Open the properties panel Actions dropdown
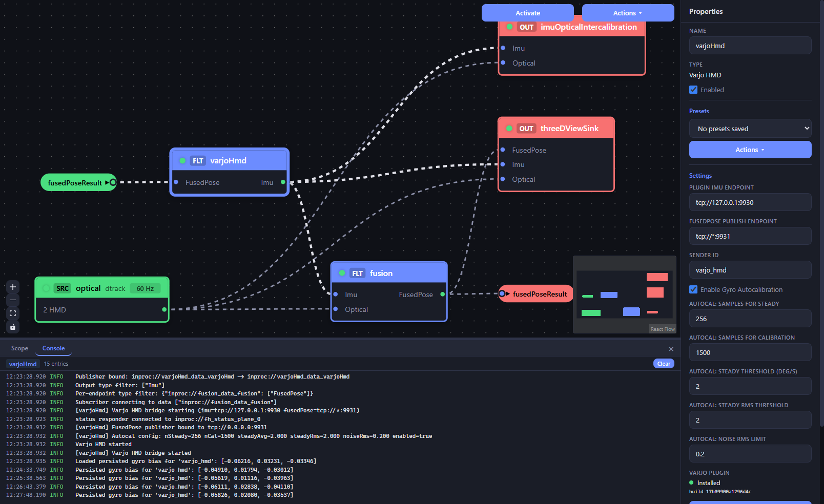 coord(750,150)
